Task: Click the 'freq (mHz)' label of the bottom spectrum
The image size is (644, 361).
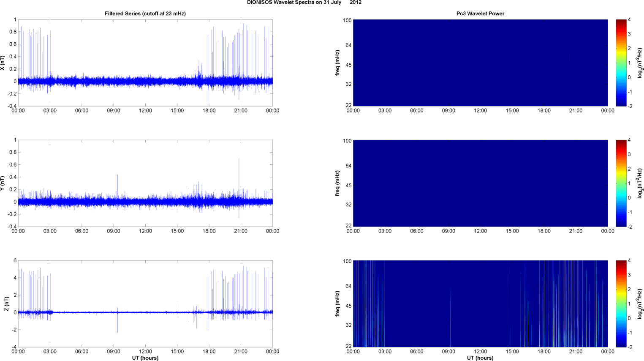Action: (x=338, y=304)
